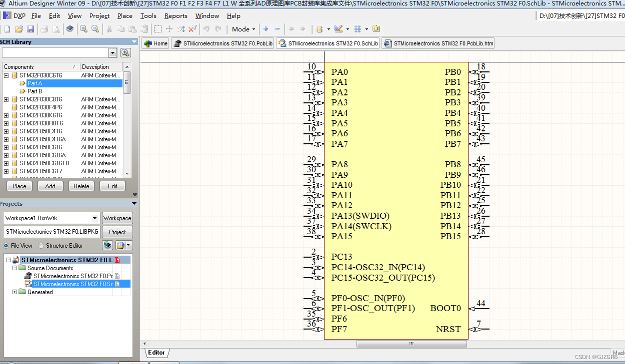The image size is (625, 364).
Task: Select the Zoom In tool
Action: point(83,29)
